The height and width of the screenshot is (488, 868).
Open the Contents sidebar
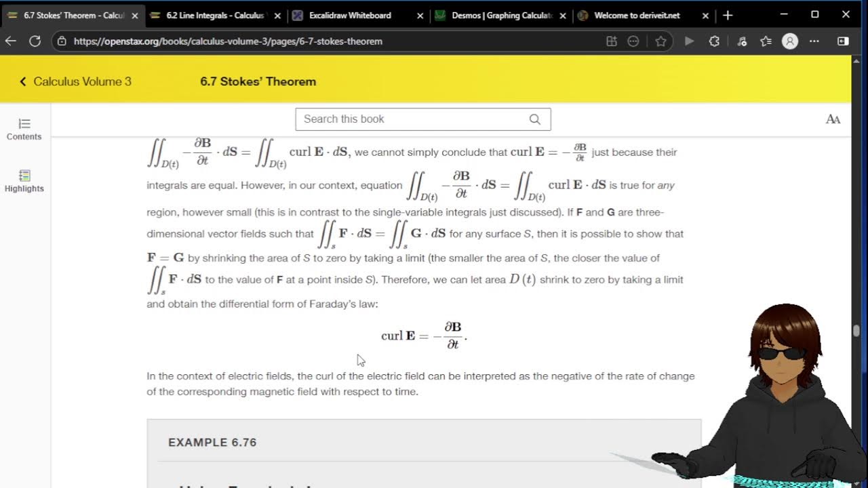pyautogui.click(x=24, y=129)
